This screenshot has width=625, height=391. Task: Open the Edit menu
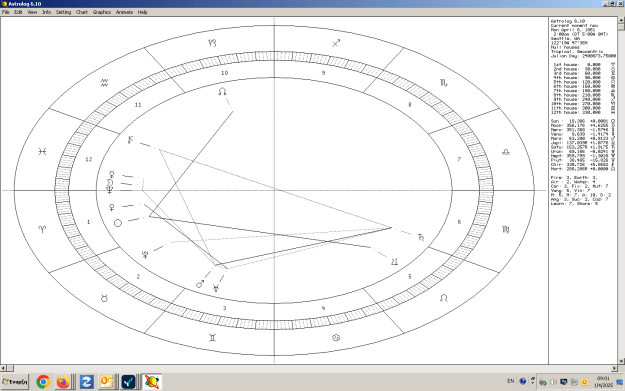(18, 12)
